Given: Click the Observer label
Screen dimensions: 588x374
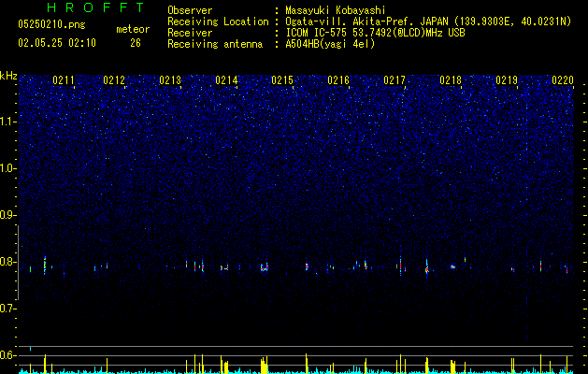Looking at the screenshot, I should (190, 10).
